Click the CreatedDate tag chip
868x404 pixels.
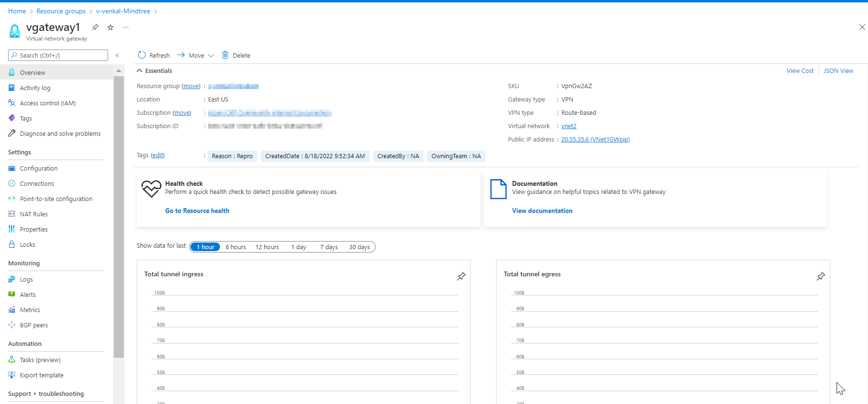click(315, 156)
